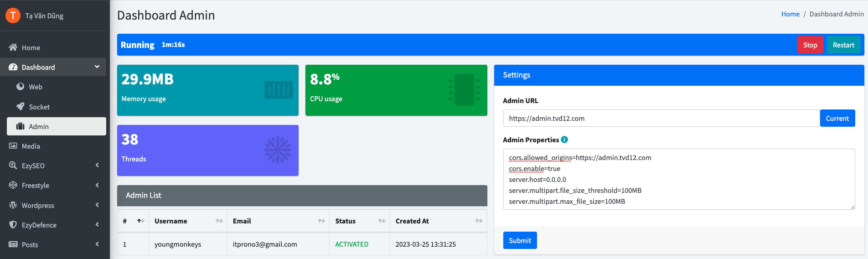Follow the Home breadcrumb link
The width and height of the screenshot is (868, 259).
[790, 14]
